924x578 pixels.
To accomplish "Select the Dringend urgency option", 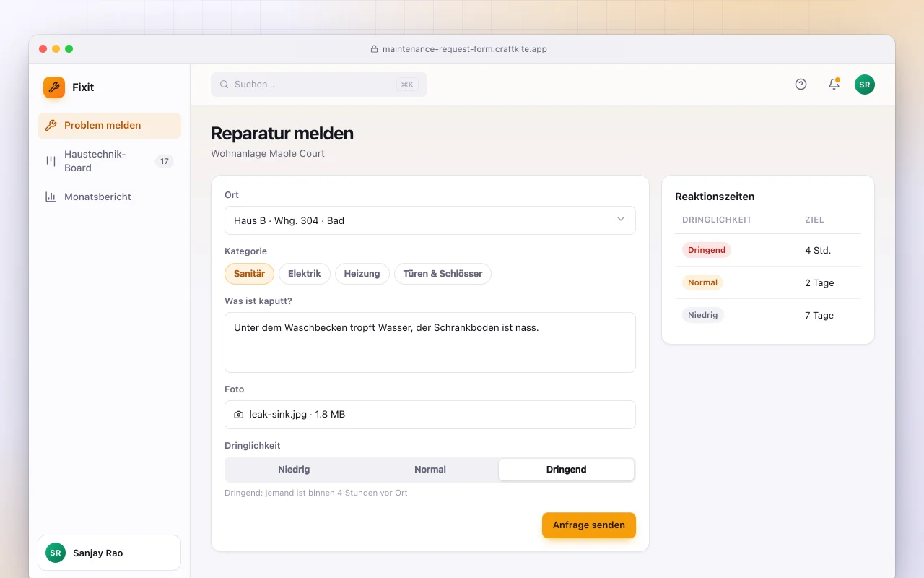I will pyautogui.click(x=566, y=470).
